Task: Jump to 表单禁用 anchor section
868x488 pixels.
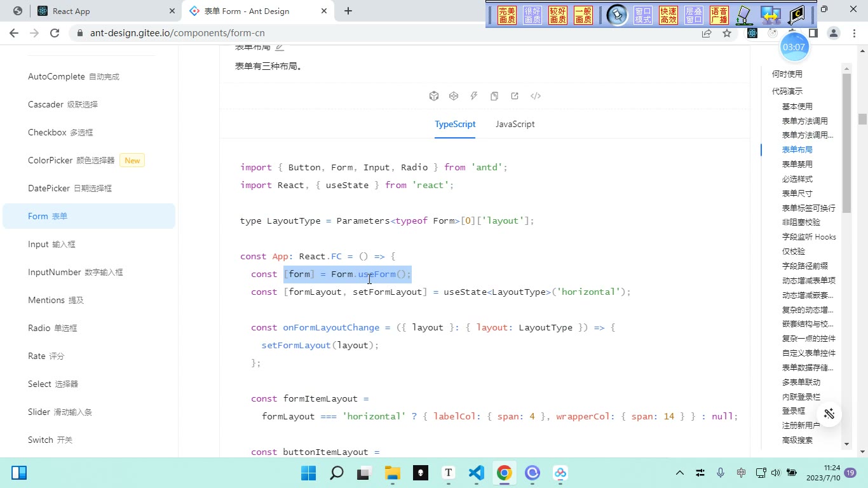Action: (x=797, y=164)
